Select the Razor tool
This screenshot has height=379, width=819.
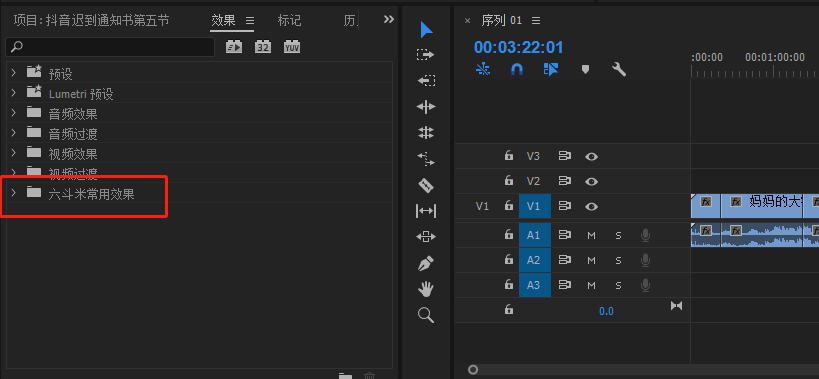(426, 185)
